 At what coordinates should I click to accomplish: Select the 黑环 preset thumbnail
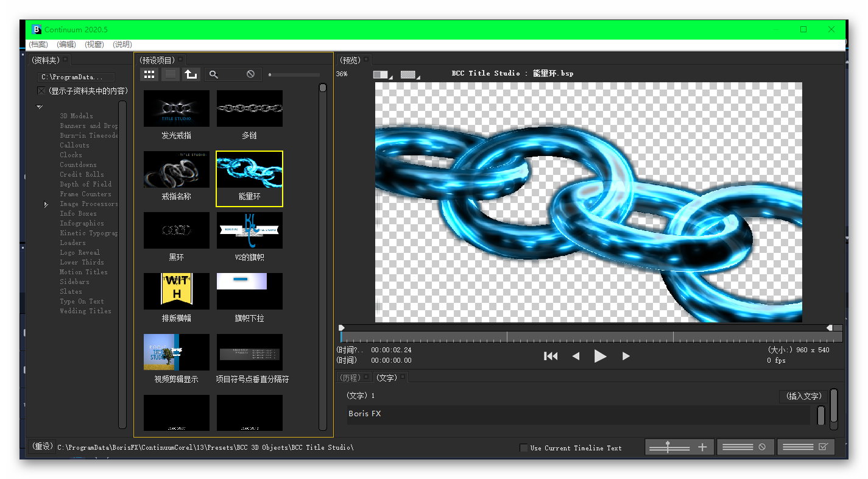[177, 230]
